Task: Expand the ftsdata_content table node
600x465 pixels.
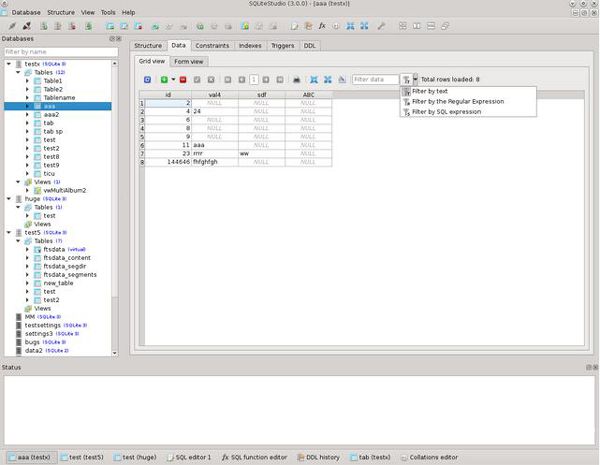Action: [27, 258]
